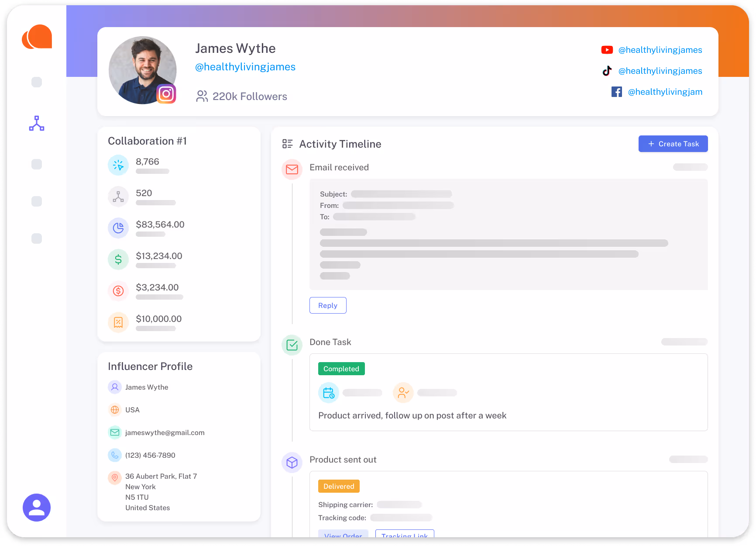Click the person icon beside James Wythe

[115, 387]
